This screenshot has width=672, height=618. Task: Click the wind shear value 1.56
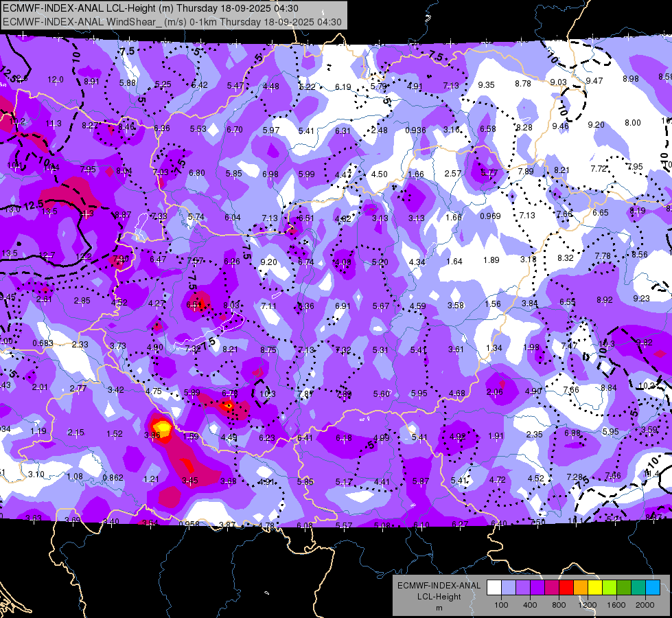[493, 304]
